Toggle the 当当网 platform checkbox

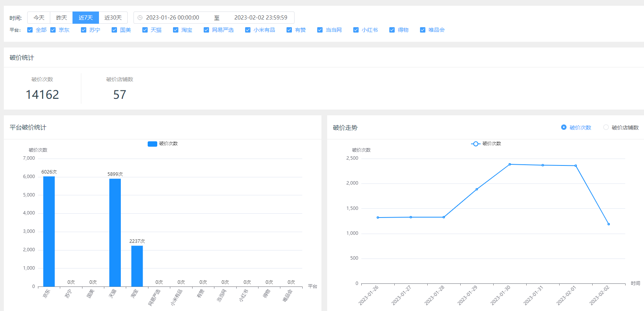(320, 30)
